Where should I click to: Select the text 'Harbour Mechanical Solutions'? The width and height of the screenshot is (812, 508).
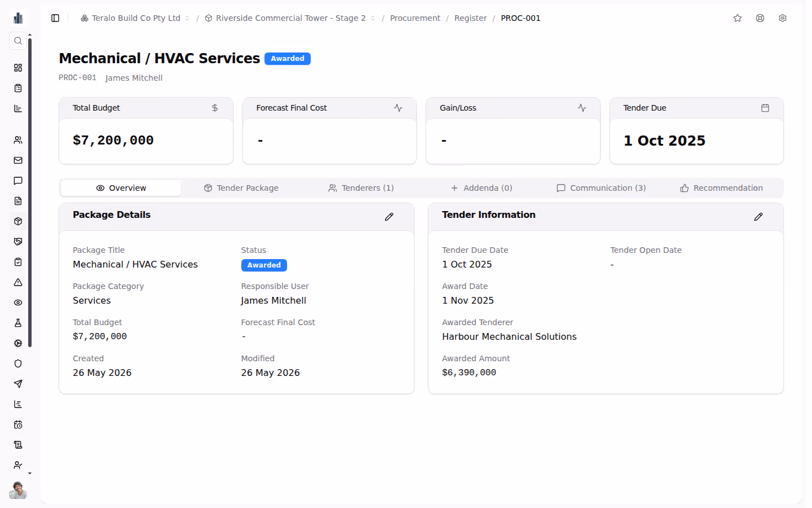click(x=509, y=336)
